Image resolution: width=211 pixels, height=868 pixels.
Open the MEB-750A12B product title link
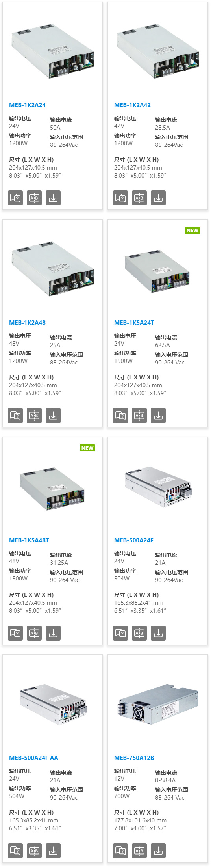(x=134, y=758)
